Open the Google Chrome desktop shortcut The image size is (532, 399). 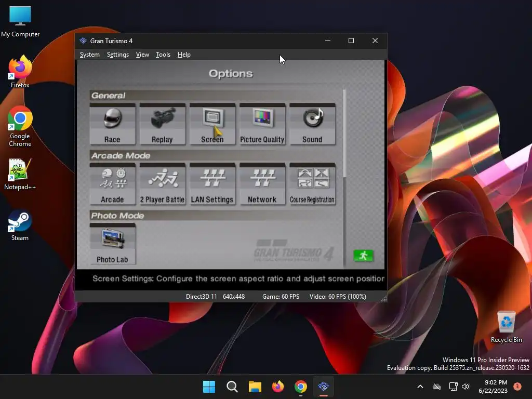20,126
